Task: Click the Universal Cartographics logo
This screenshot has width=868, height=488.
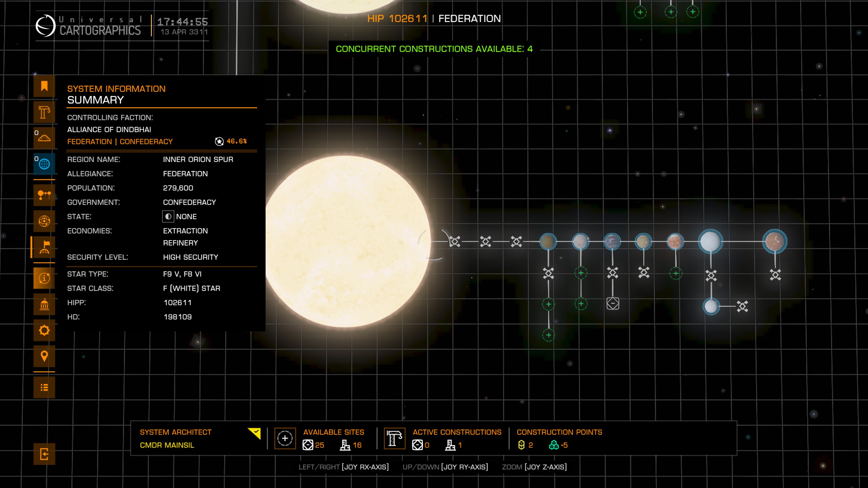Action: (88, 26)
